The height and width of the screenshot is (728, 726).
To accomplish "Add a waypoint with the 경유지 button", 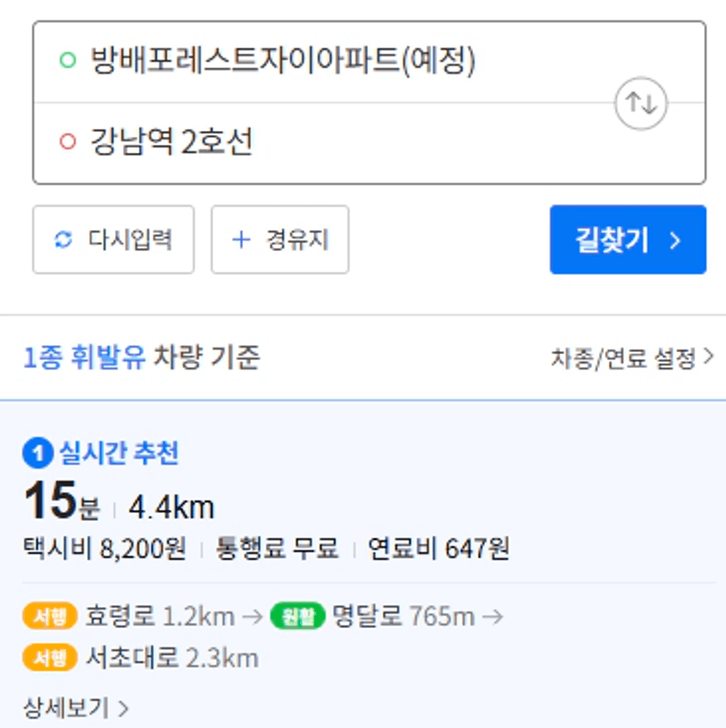I will tap(280, 240).
